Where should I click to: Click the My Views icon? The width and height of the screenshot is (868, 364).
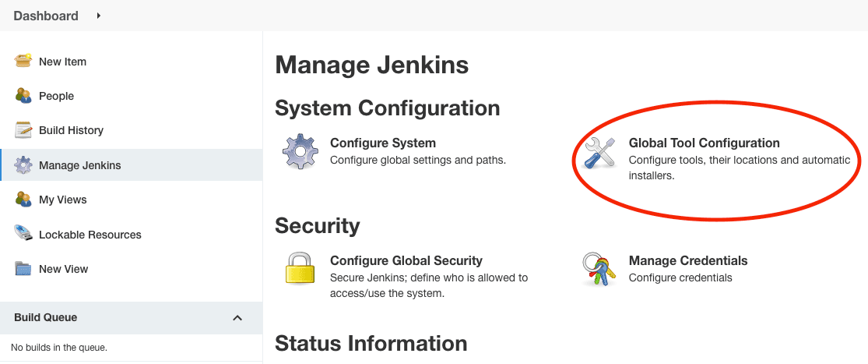click(x=23, y=200)
